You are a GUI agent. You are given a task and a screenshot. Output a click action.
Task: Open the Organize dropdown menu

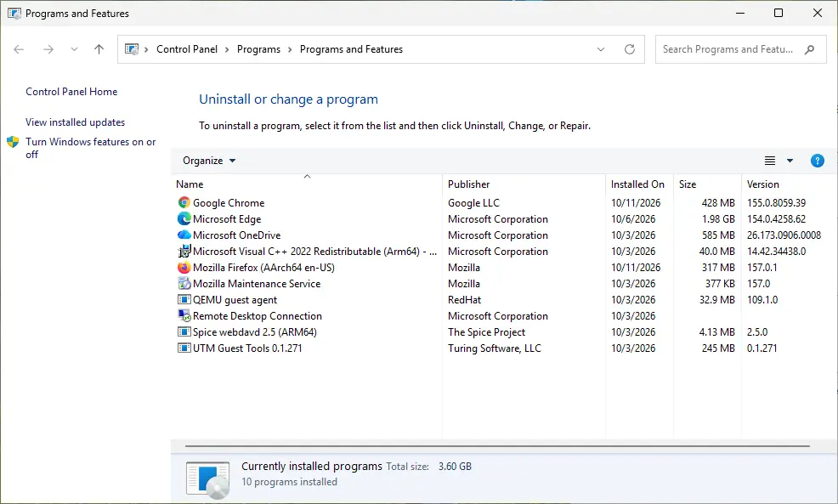point(209,161)
